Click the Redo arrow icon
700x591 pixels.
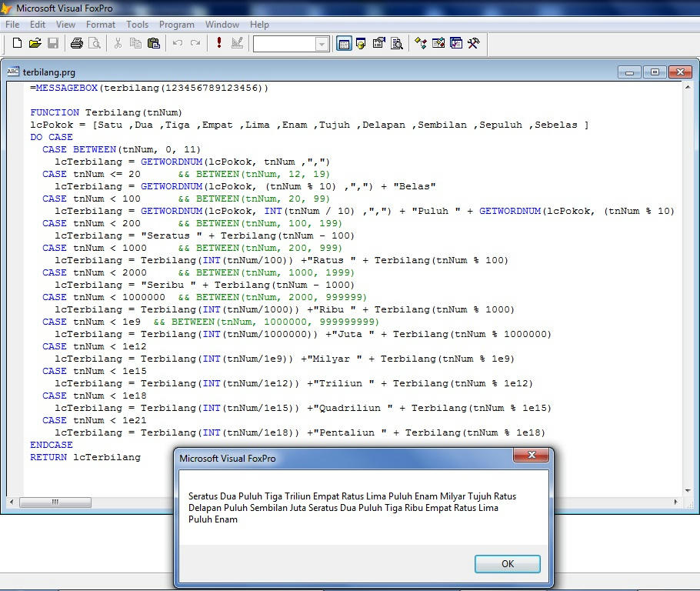tap(195, 43)
